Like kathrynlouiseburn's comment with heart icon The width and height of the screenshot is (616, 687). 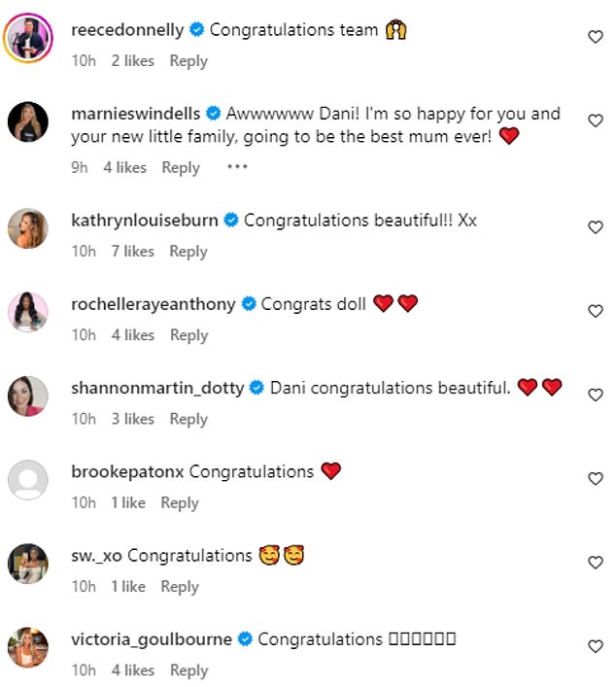(596, 227)
